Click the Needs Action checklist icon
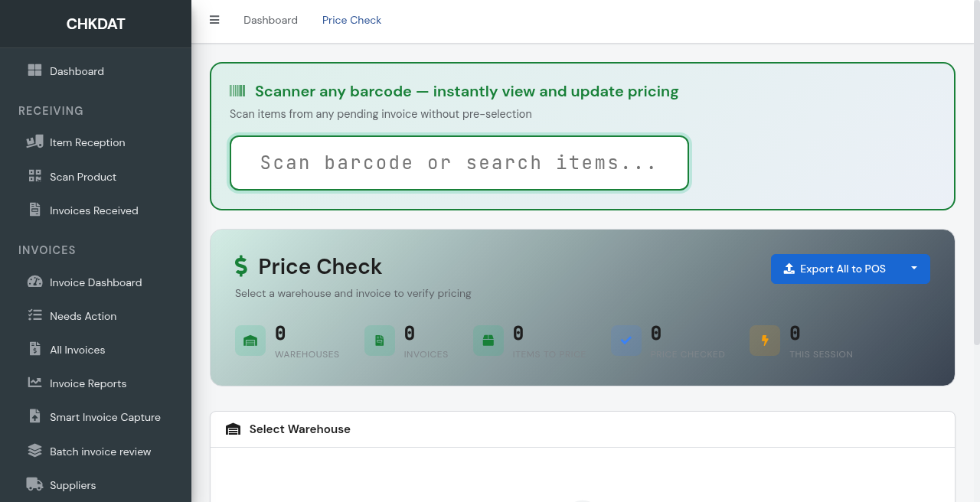980x502 pixels. (34, 315)
